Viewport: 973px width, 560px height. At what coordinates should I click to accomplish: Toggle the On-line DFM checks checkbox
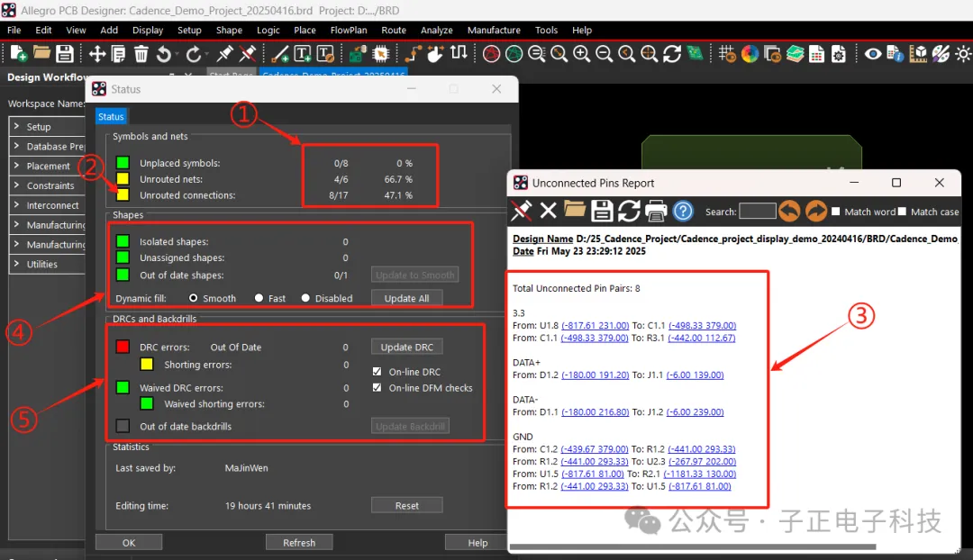point(377,387)
